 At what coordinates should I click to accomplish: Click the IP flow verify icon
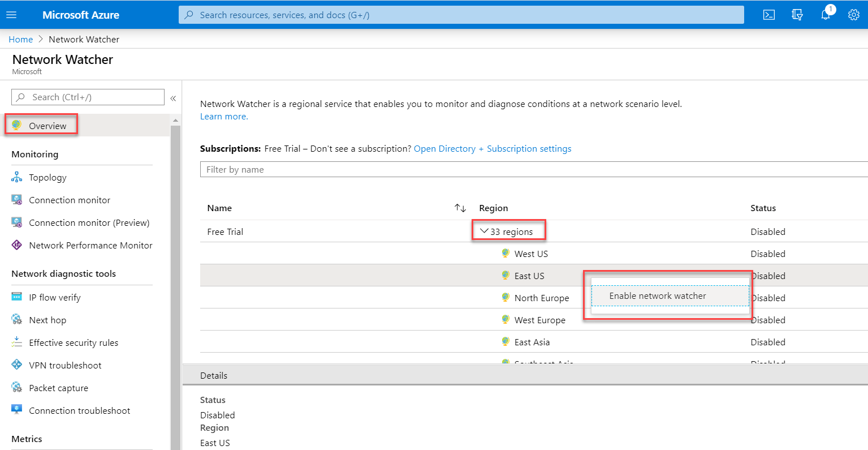click(x=17, y=297)
